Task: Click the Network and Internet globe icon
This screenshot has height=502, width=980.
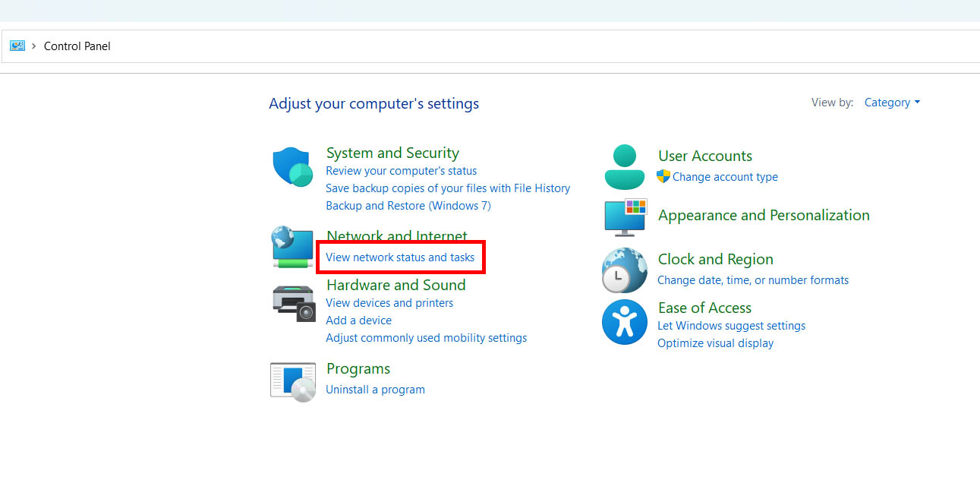Action: point(293,247)
